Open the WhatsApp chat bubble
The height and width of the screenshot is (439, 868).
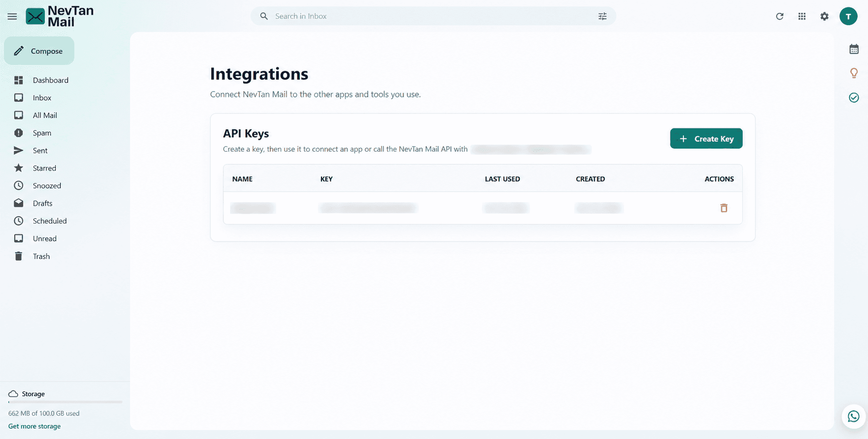pyautogui.click(x=854, y=416)
